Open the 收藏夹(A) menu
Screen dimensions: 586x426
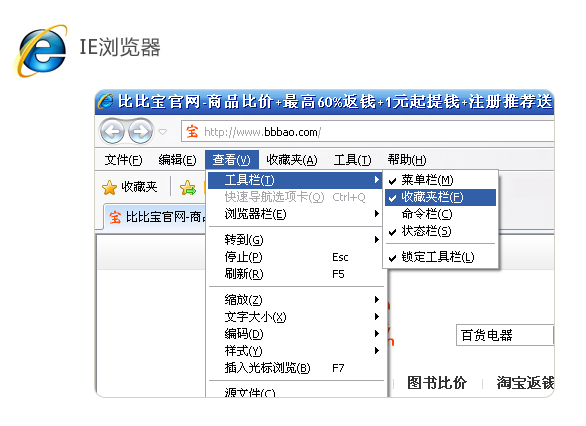tap(292, 160)
